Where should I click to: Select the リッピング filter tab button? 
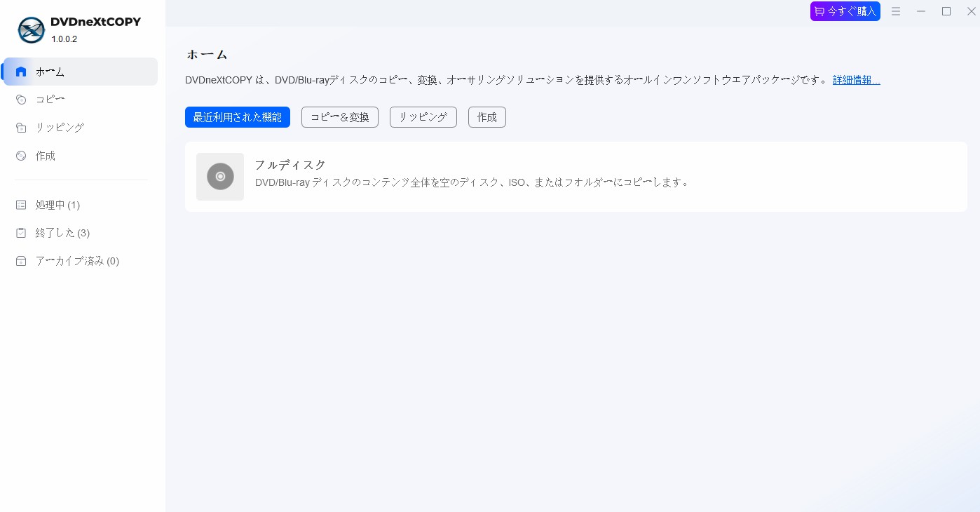(x=423, y=117)
